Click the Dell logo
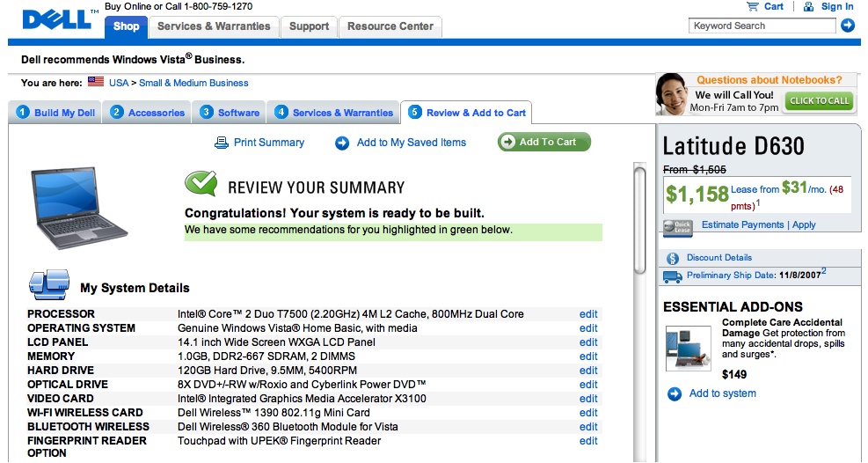The height and width of the screenshot is (463, 868). 56,19
